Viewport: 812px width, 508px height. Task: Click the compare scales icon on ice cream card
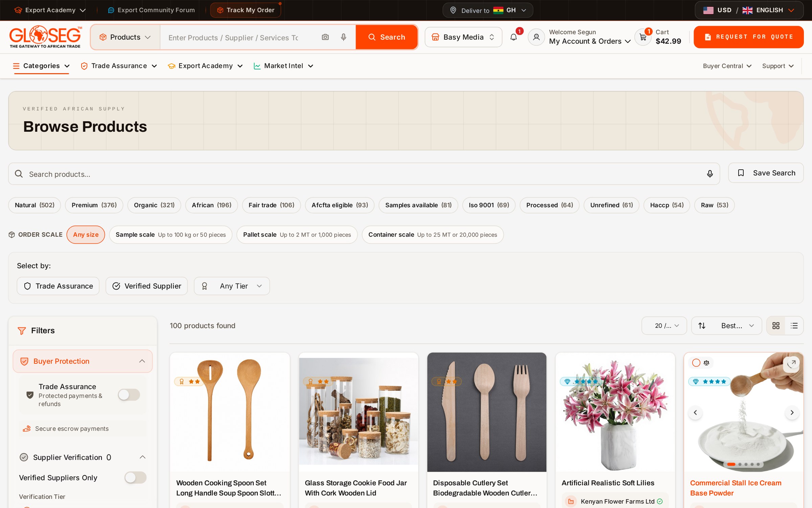[x=706, y=363]
